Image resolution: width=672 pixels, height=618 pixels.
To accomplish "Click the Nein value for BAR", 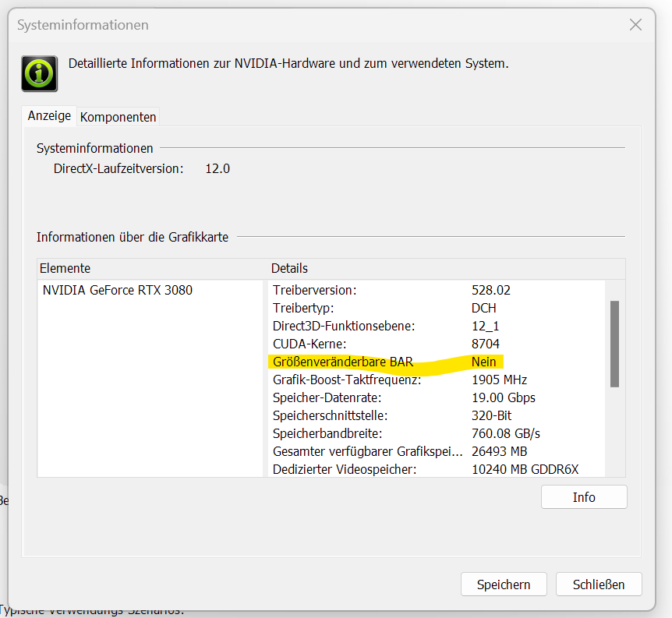I will coord(484,362).
